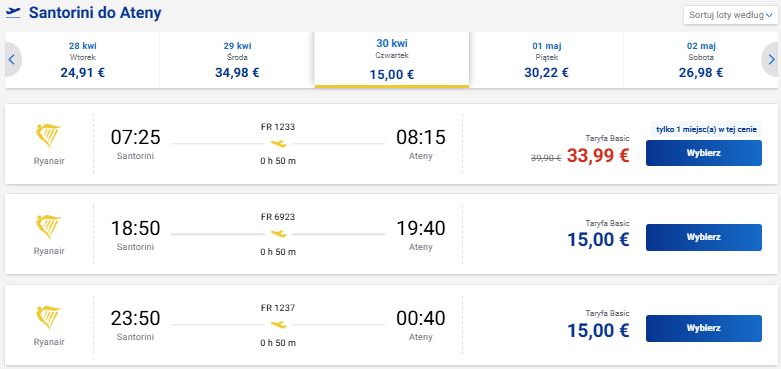Image resolution: width=781 pixels, height=369 pixels.
Task: Click the 33,99 € discounted price
Action: click(x=598, y=156)
